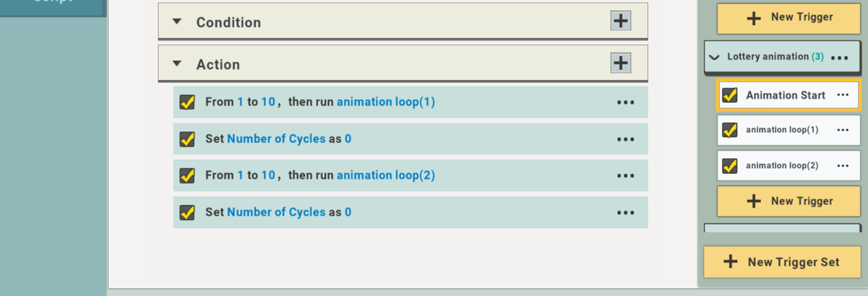Toggle checkbox of animation loop(2) trigger
Image resolution: width=868 pixels, height=296 pixels.
click(730, 166)
